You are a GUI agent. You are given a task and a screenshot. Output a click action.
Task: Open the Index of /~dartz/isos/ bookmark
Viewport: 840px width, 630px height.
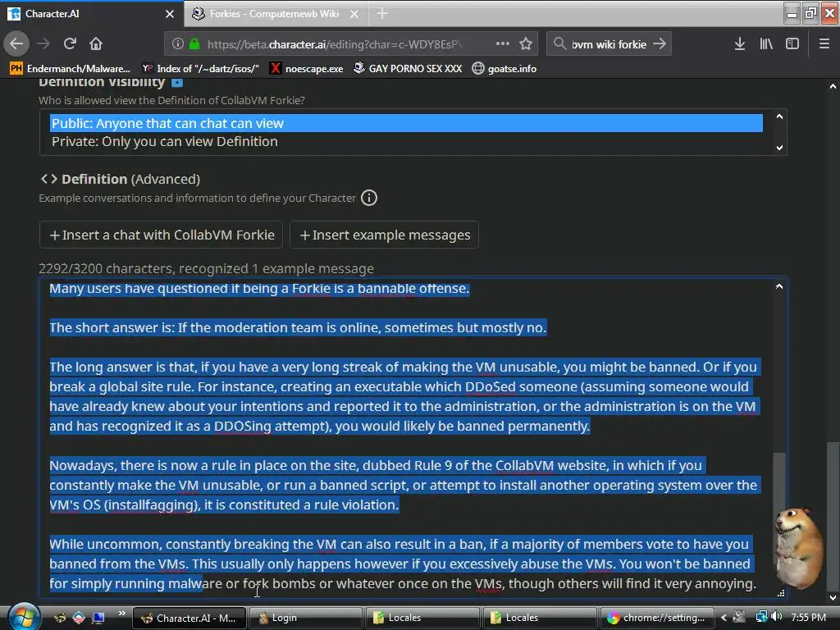(200, 69)
